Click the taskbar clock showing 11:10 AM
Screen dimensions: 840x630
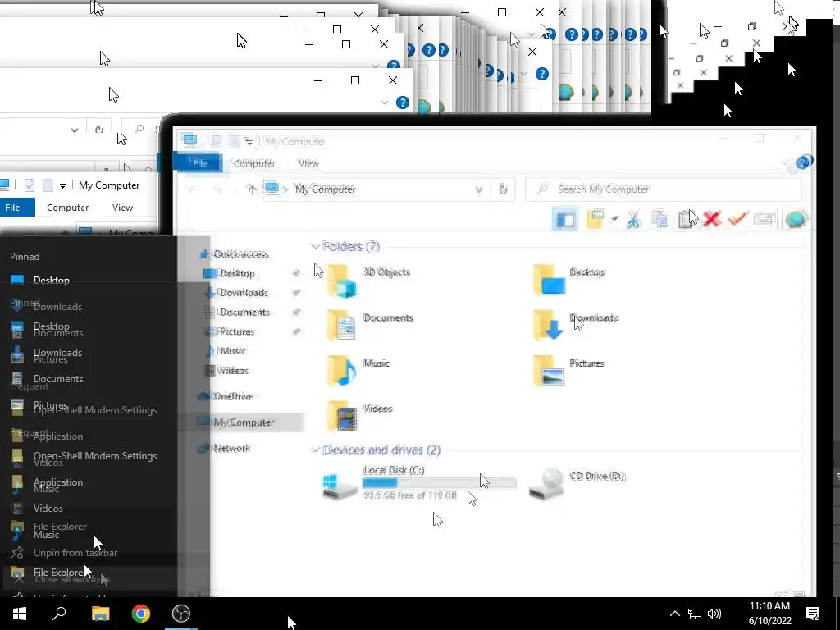[769, 614]
